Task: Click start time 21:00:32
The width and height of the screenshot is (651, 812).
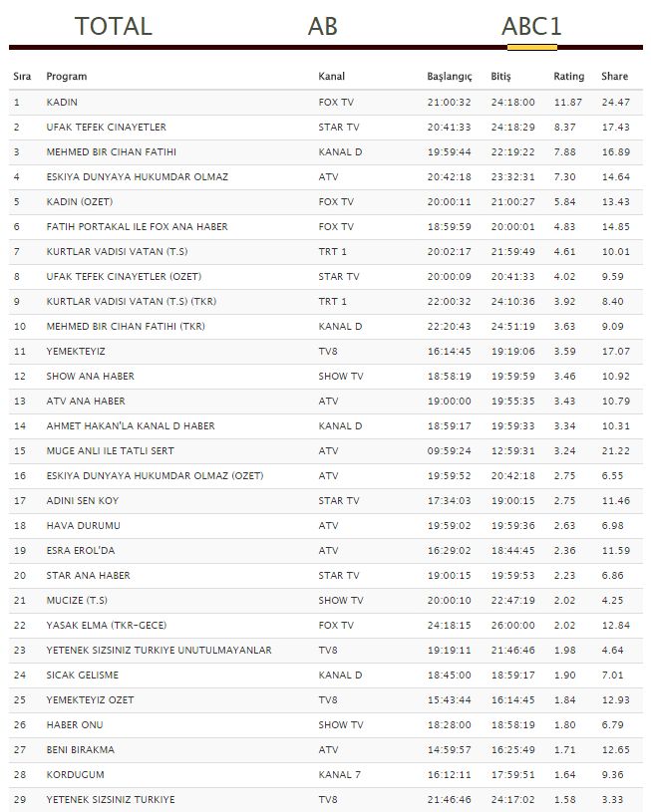Action: point(450,102)
